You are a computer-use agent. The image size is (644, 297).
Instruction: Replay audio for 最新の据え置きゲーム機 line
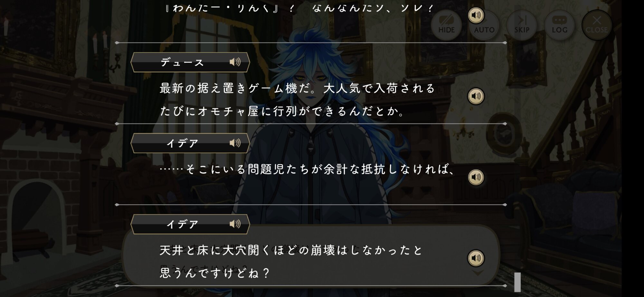[x=476, y=96]
